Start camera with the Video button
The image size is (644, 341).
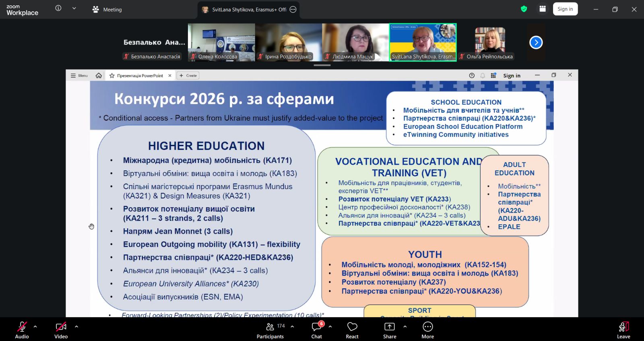point(61,330)
